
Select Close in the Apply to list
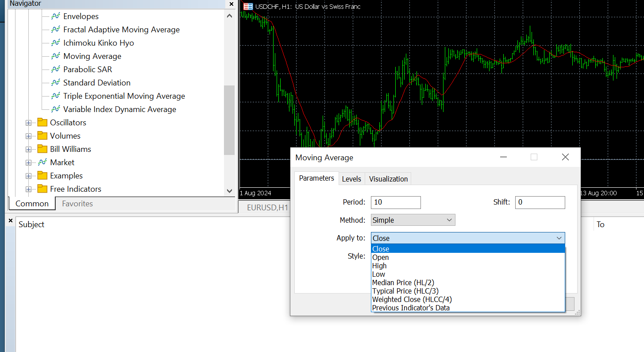tap(468, 249)
